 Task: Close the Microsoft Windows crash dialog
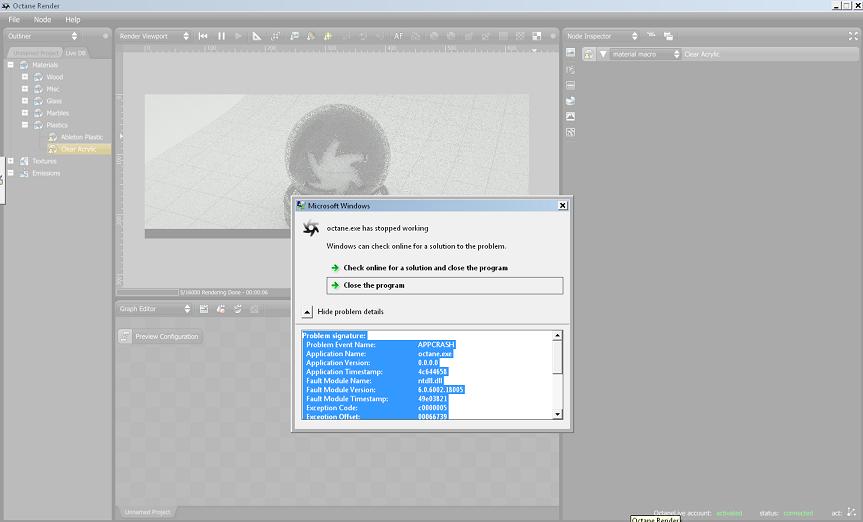(562, 205)
